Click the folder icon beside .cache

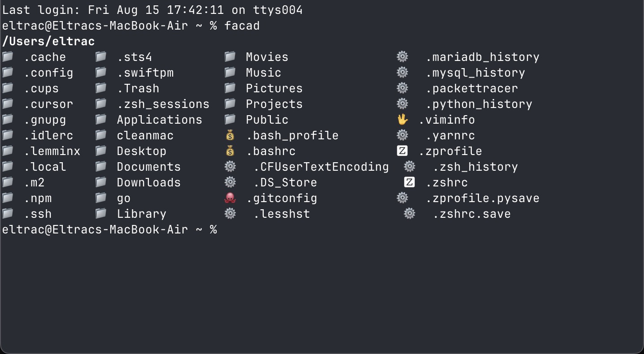pyautogui.click(x=8, y=56)
